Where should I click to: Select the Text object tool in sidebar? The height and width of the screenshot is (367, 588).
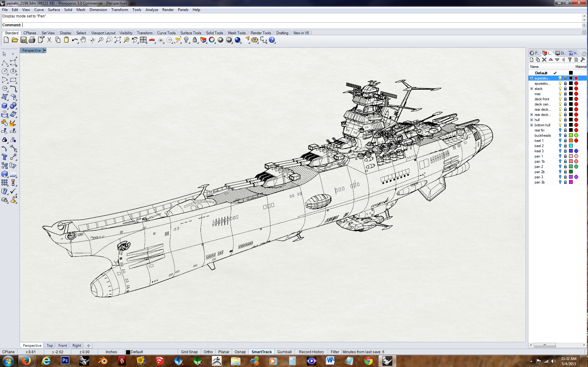coord(5,157)
